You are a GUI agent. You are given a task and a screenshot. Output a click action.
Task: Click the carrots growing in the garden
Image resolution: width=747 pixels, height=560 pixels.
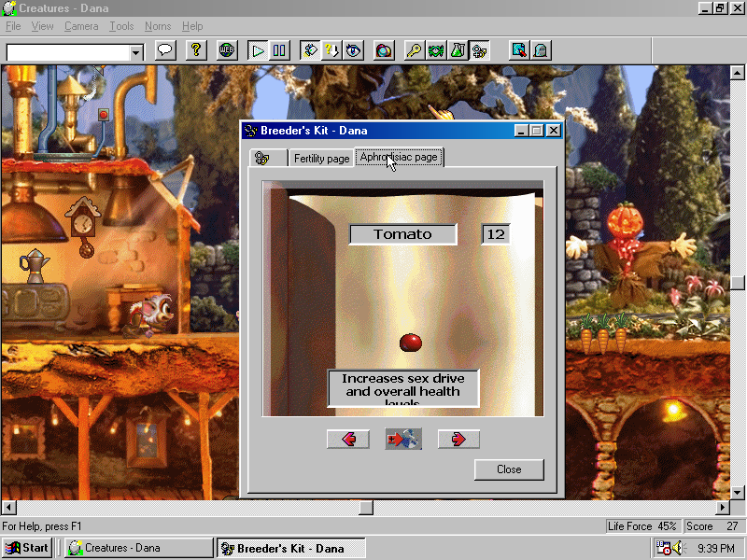[x=603, y=332]
